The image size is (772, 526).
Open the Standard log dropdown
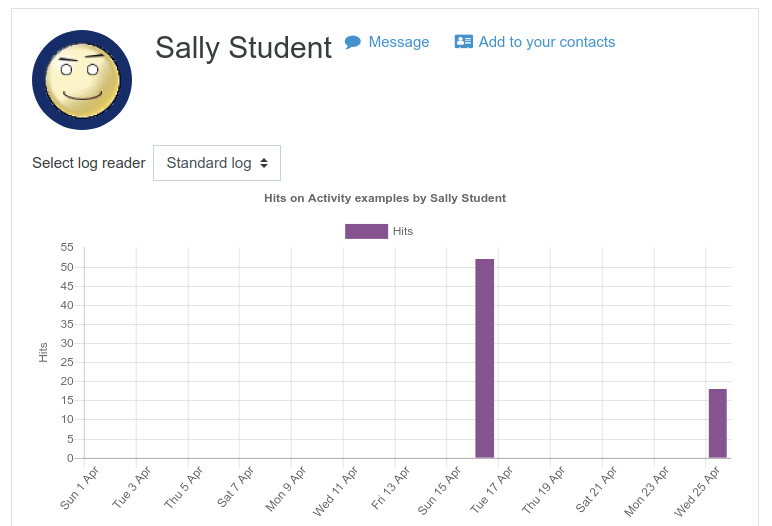[217, 163]
